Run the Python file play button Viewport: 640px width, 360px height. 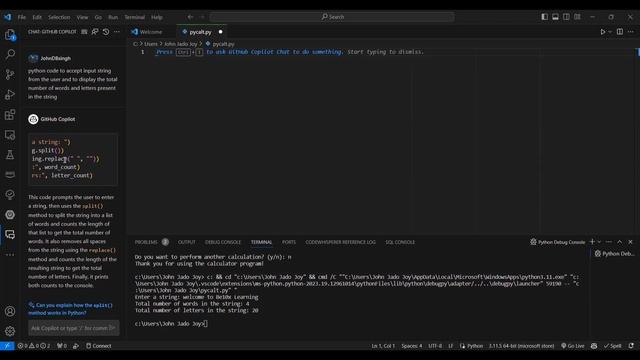click(x=602, y=31)
